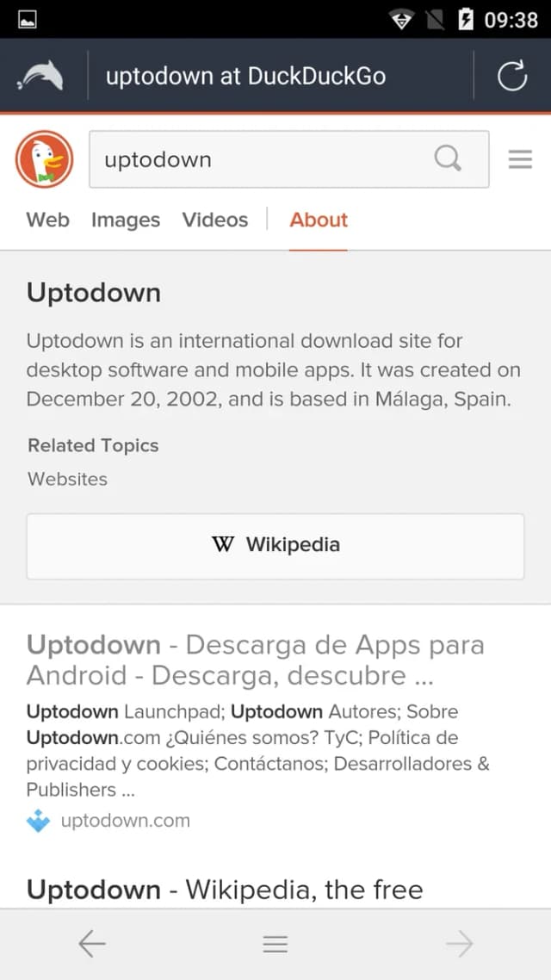Image resolution: width=551 pixels, height=980 pixels.
Task: Open the DuckDuckGo hamburger menu
Action: (x=520, y=159)
